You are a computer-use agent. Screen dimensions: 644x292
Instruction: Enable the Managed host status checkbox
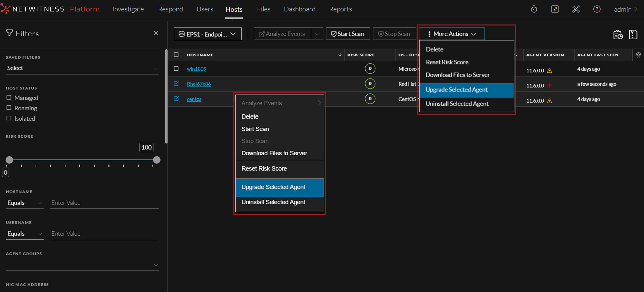[x=9, y=97]
